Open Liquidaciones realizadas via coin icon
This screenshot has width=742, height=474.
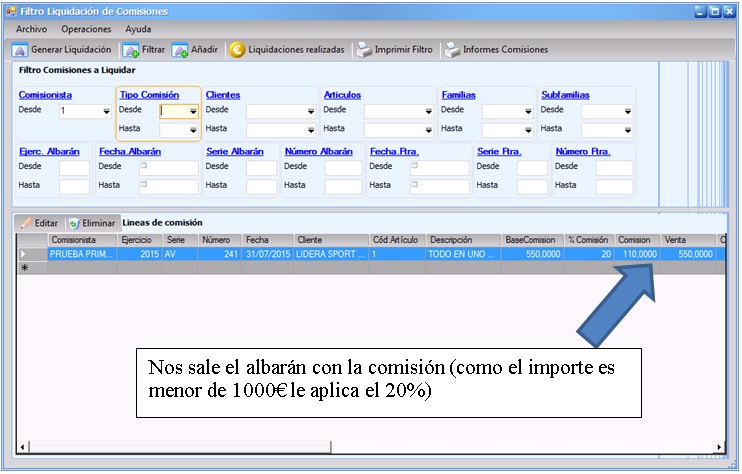coord(237,49)
